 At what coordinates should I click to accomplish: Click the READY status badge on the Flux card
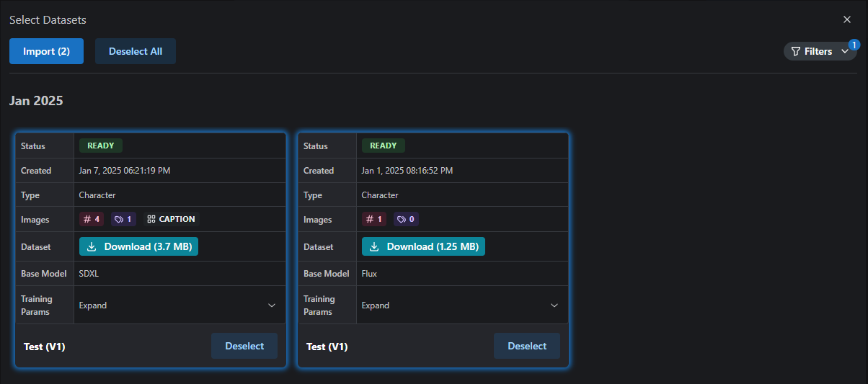click(x=384, y=146)
